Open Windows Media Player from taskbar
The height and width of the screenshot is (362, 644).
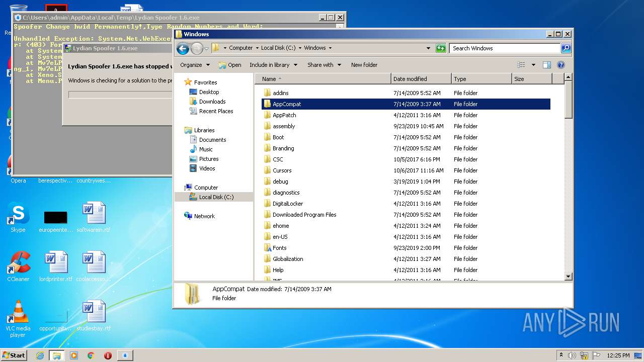pyautogui.click(x=74, y=355)
